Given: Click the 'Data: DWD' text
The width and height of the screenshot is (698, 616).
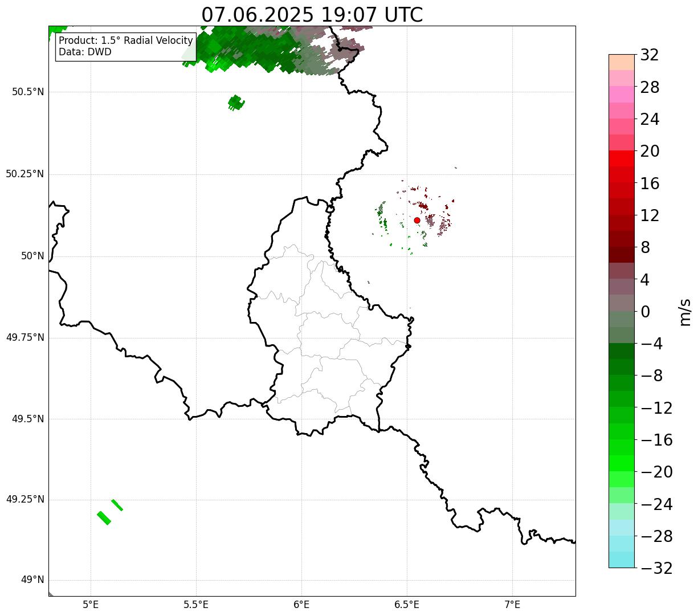Looking at the screenshot, I should pos(85,52).
